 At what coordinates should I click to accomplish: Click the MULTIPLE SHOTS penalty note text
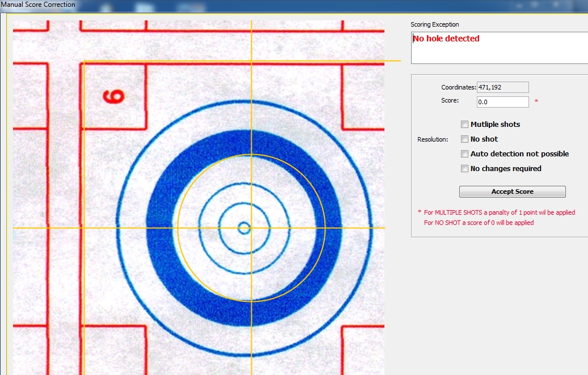tap(499, 212)
